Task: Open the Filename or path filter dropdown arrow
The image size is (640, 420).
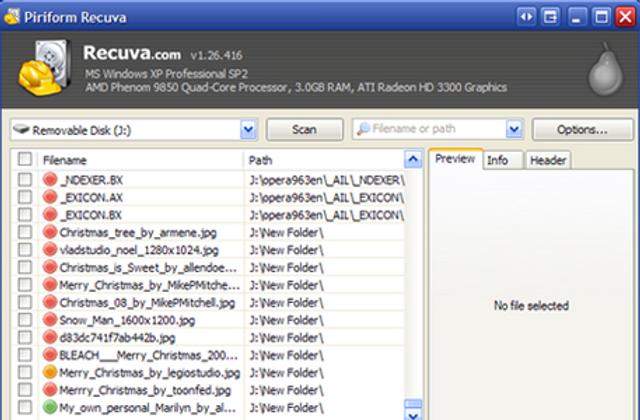Action: click(x=514, y=130)
